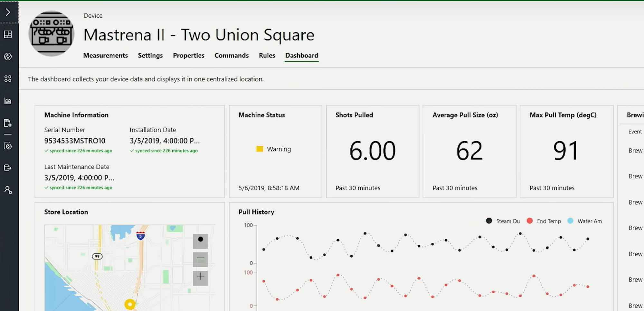
Task: Click the Interstate 5 shield on map
Action: coord(140,236)
